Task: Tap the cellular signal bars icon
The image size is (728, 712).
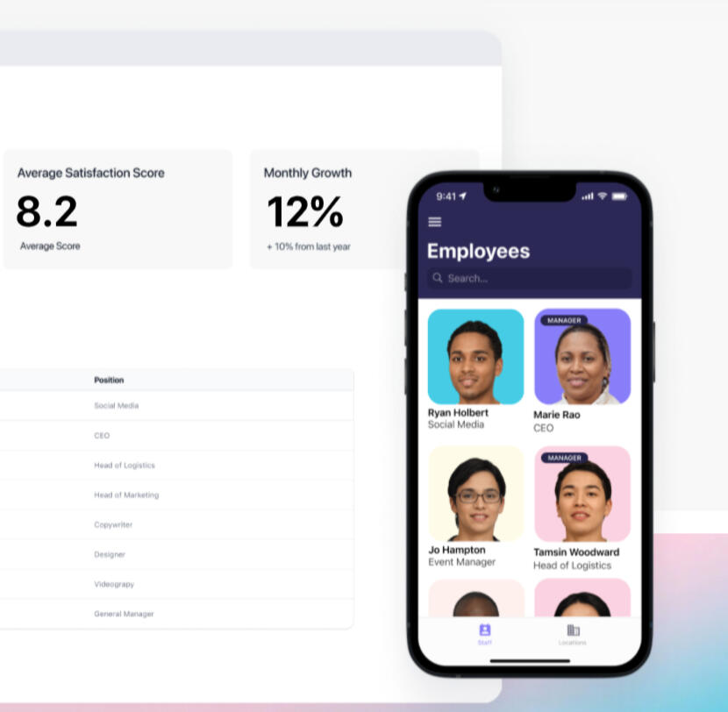Action: tap(588, 196)
